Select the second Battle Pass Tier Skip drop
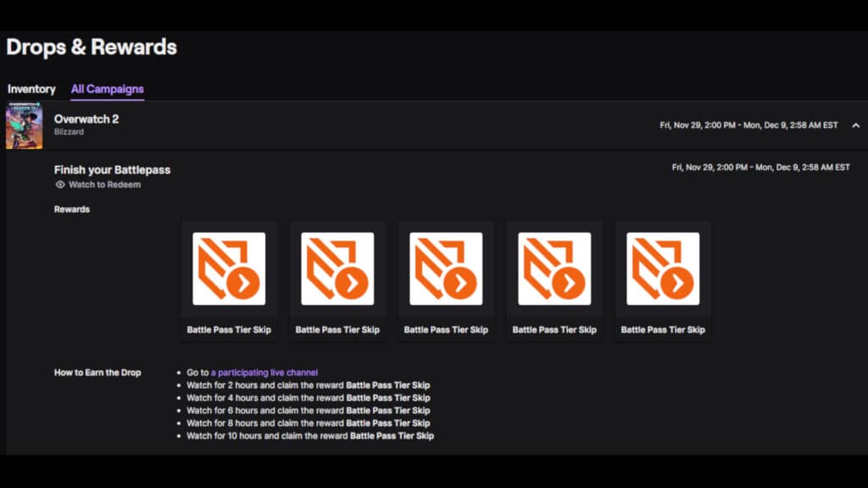The height and width of the screenshot is (488, 868). (337, 269)
